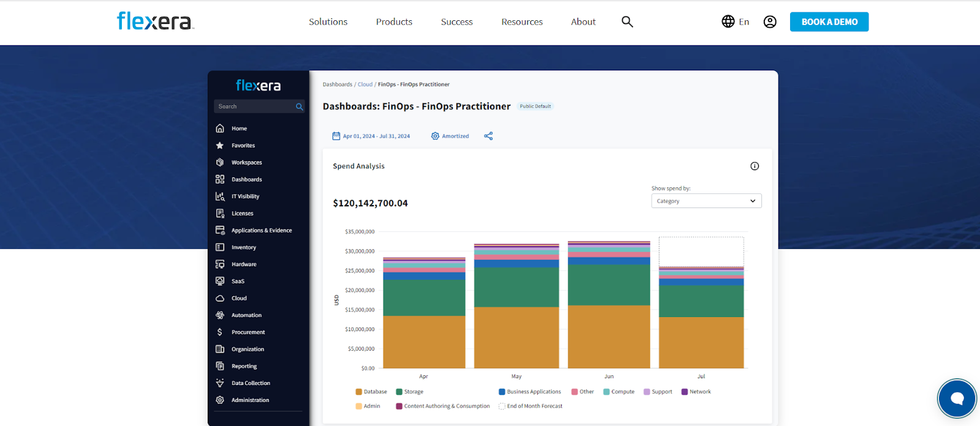Click the Workspaces icon in sidebar
This screenshot has height=426, width=980.
[x=220, y=162]
